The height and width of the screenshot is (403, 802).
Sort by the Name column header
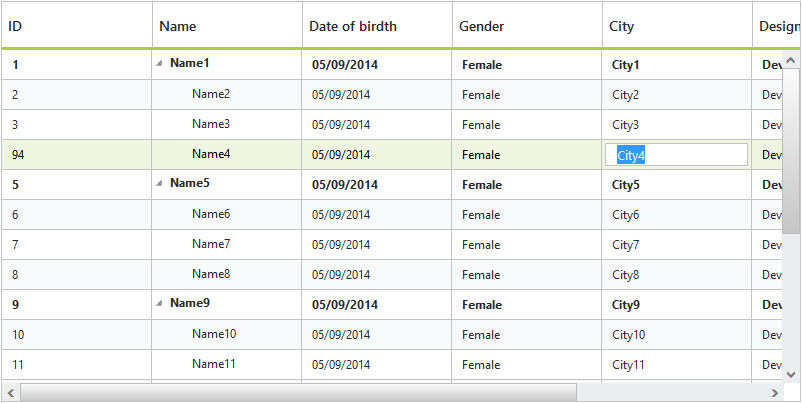click(x=227, y=26)
